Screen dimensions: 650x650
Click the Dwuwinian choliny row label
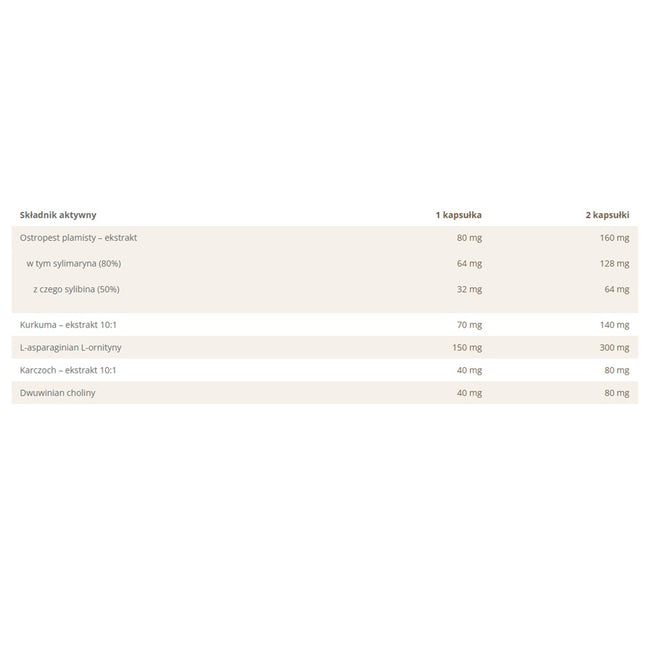pyautogui.click(x=58, y=393)
